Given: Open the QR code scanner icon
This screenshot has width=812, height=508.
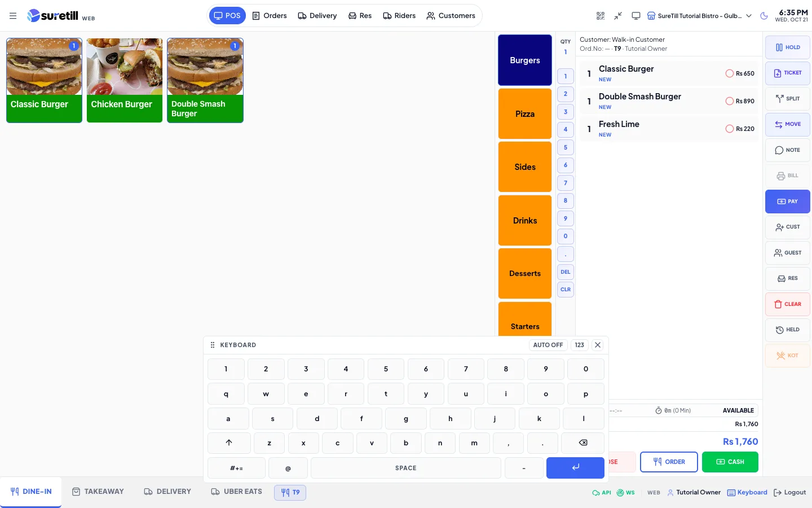Looking at the screenshot, I should [x=601, y=16].
